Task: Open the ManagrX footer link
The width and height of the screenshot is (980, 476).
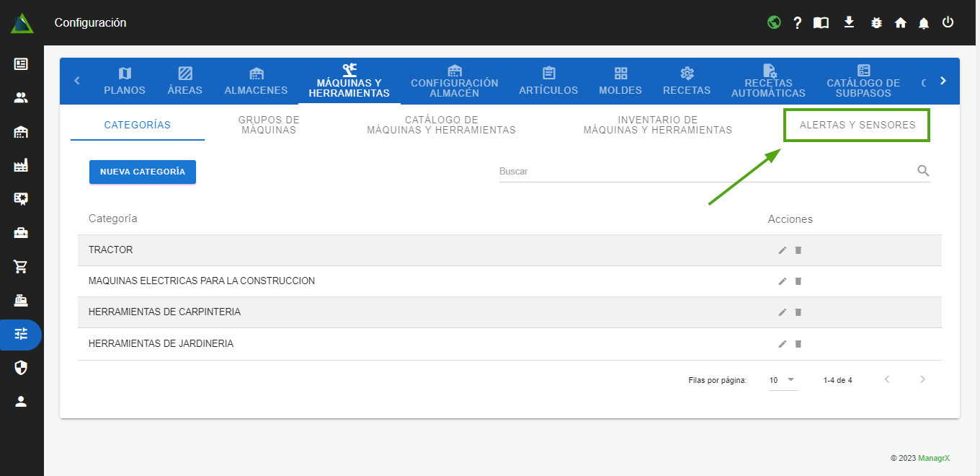Action: [934, 458]
